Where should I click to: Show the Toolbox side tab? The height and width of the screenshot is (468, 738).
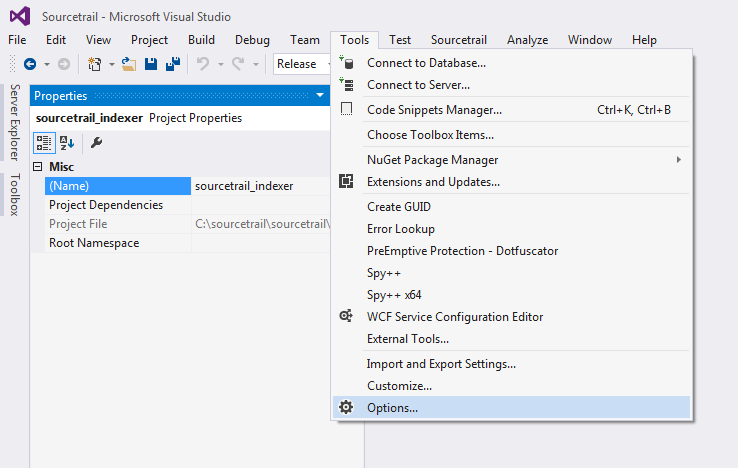[x=15, y=194]
